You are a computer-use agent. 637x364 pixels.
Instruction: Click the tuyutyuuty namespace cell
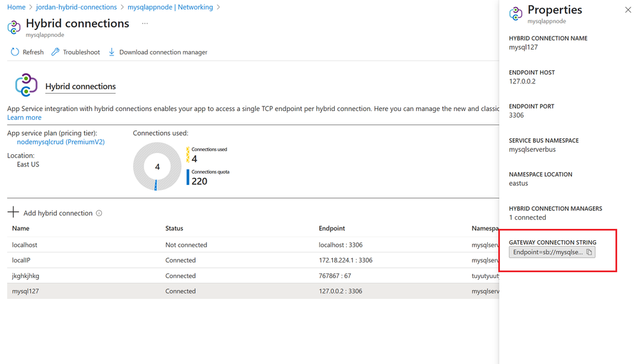click(x=485, y=276)
